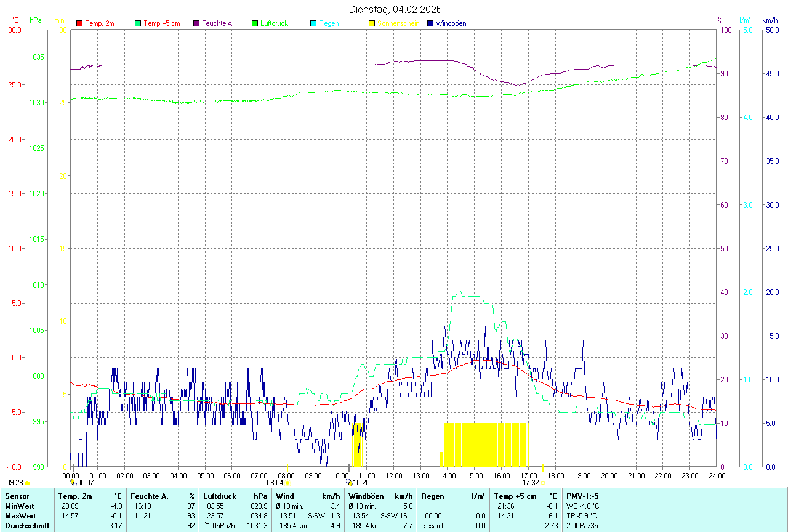Click the green 'hPa' axis unit label
This screenshot has width=788, height=532.
pyautogui.click(x=36, y=20)
